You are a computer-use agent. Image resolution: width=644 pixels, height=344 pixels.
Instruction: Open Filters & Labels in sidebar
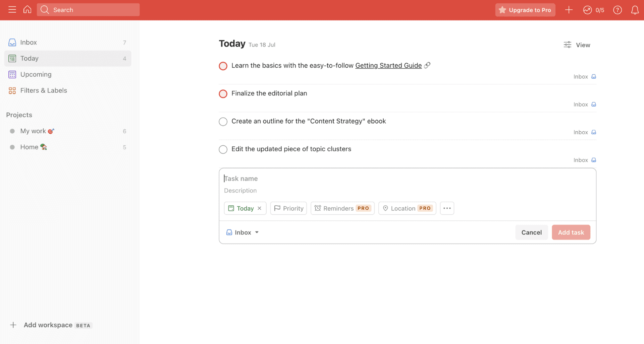click(67, 90)
